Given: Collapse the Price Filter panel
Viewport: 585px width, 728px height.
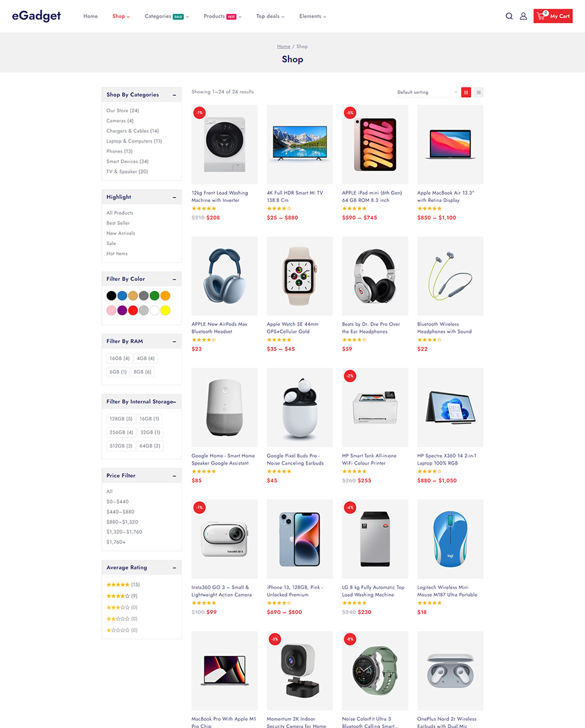Looking at the screenshot, I should (175, 476).
